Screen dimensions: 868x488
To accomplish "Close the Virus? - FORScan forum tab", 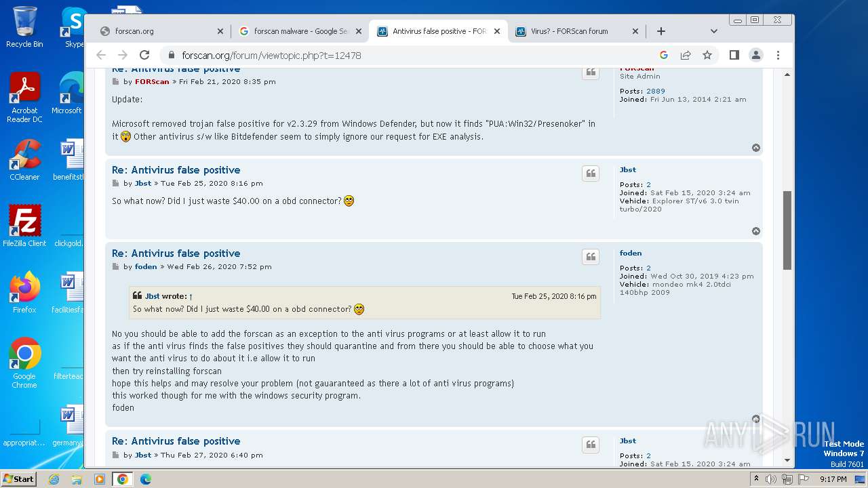I will click(635, 31).
